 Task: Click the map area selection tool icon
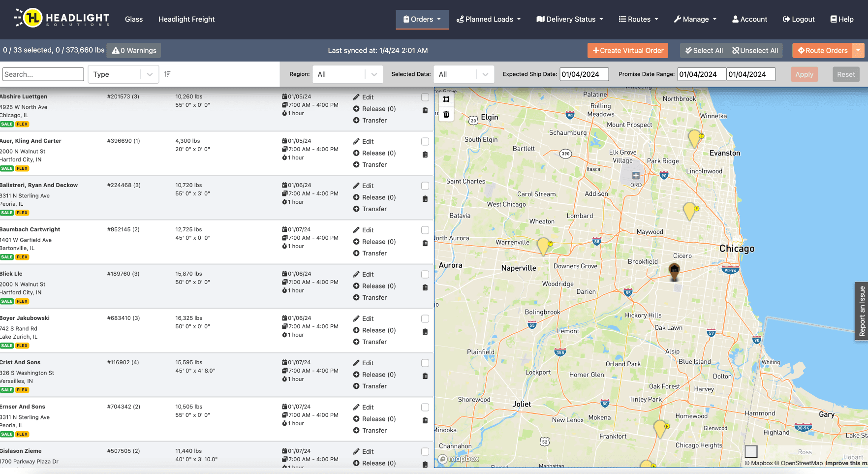[x=446, y=99]
